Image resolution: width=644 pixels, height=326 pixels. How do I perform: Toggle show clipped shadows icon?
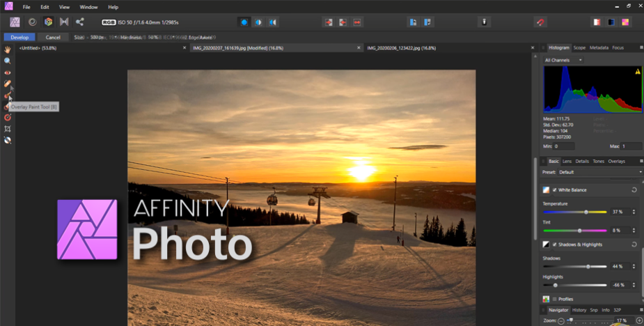coord(611,22)
